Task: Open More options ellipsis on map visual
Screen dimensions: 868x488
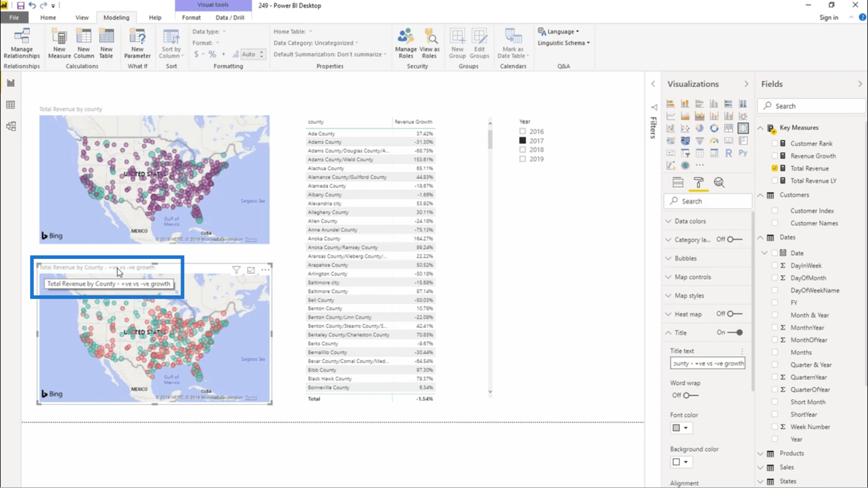Action: pyautogui.click(x=265, y=270)
